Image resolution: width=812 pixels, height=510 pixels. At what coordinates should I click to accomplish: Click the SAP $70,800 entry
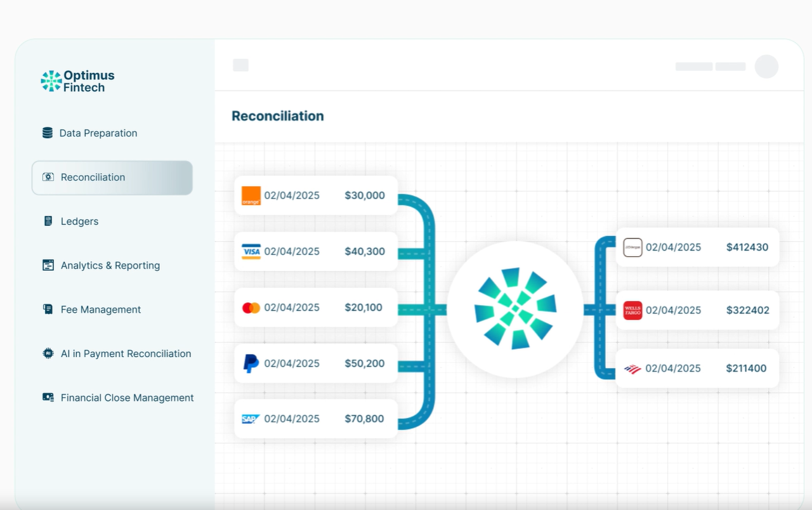(315, 419)
